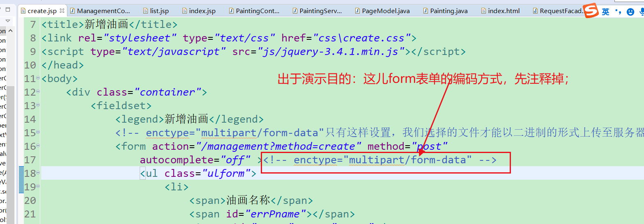
Task: Click the left panel scroll up arrow
Action: (x=11, y=31)
